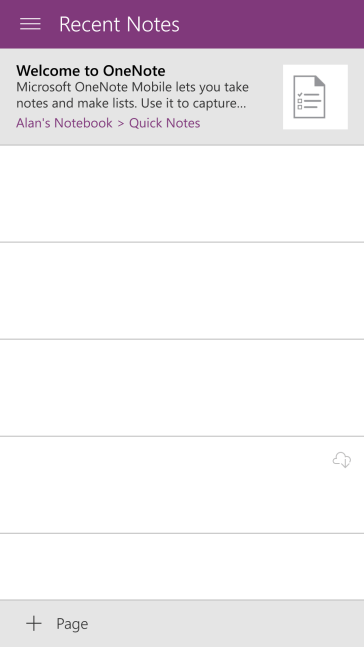Click the plus icon to add page
The image size is (364, 647).
tap(34, 623)
